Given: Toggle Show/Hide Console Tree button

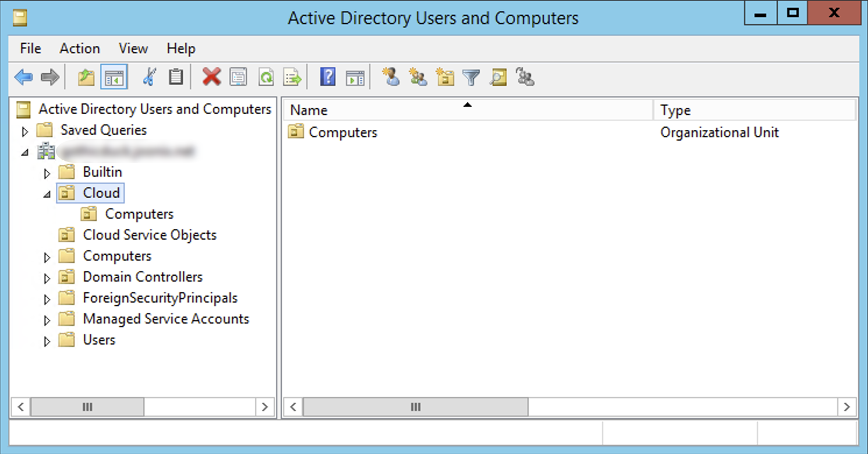Looking at the screenshot, I should (x=114, y=77).
